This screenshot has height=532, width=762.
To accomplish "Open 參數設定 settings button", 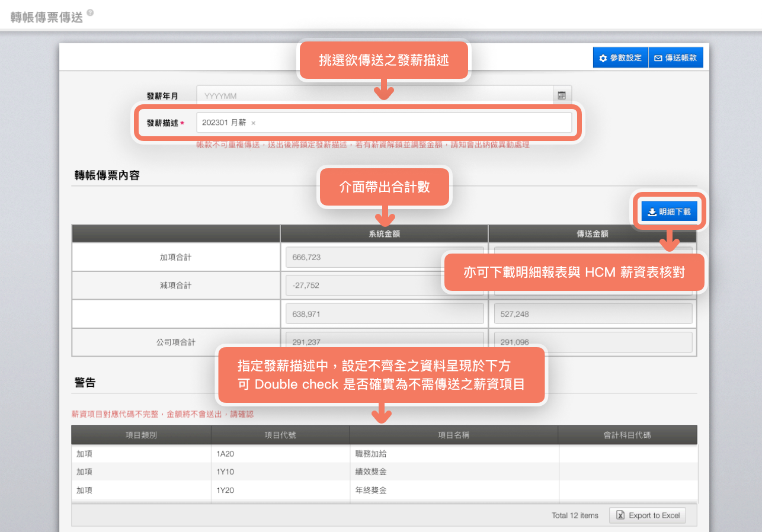I will point(620,58).
